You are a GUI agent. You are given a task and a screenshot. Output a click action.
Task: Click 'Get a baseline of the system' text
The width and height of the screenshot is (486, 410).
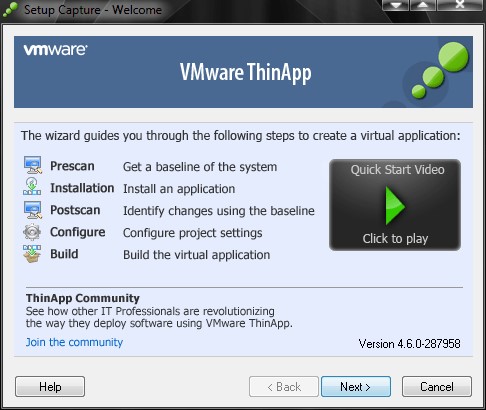pos(200,167)
